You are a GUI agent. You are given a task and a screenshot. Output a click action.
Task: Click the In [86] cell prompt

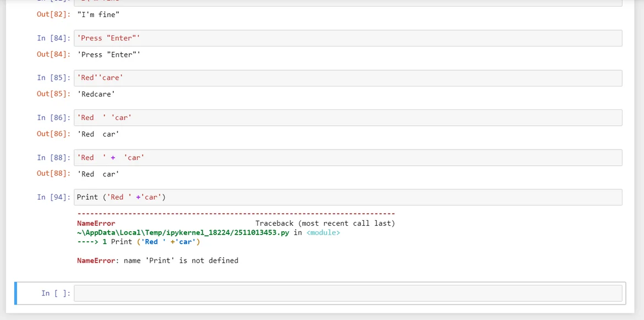(53, 117)
